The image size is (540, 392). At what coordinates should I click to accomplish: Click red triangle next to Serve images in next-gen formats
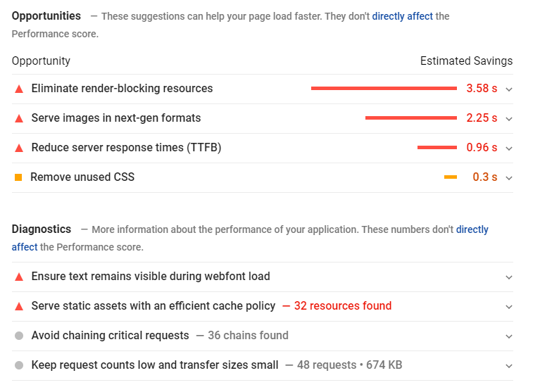click(19, 119)
